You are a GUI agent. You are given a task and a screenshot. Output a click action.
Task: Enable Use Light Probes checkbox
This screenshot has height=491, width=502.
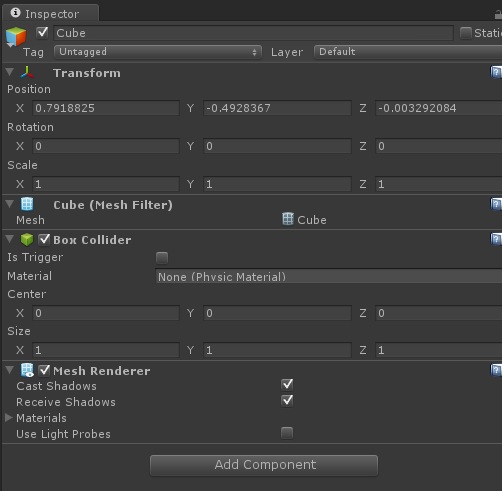pyautogui.click(x=287, y=433)
